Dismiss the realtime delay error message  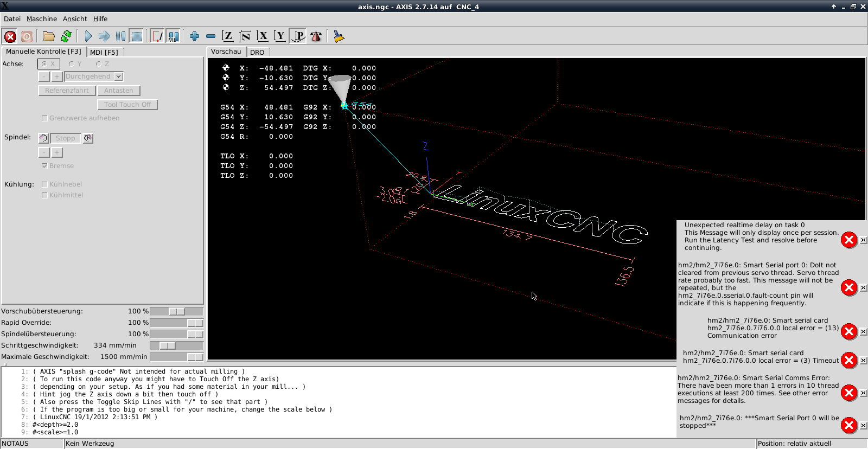point(863,240)
